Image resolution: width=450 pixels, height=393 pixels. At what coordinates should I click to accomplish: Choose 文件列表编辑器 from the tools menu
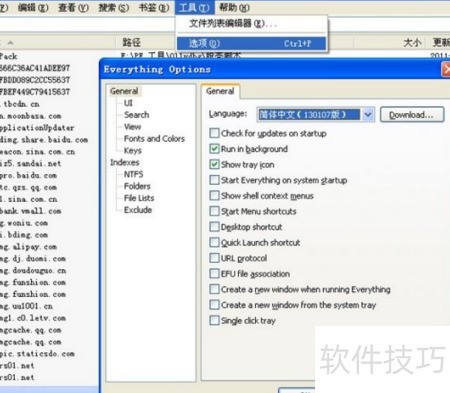coord(252,23)
